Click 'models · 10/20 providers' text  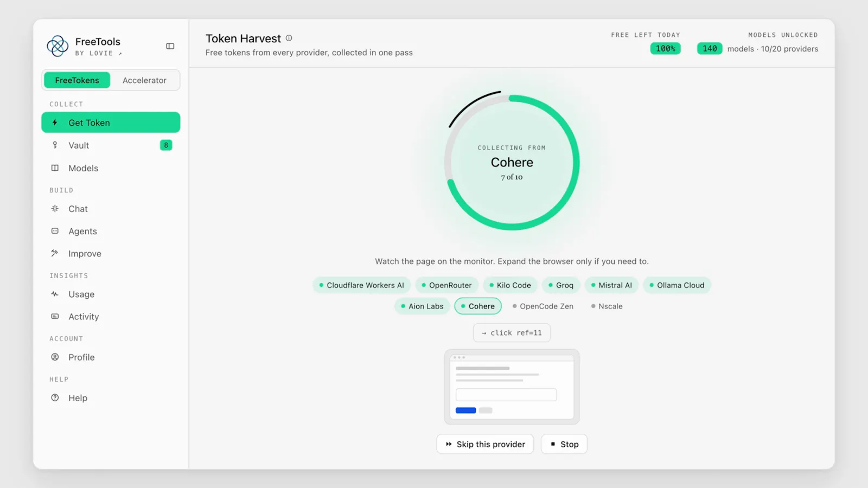[x=773, y=49]
